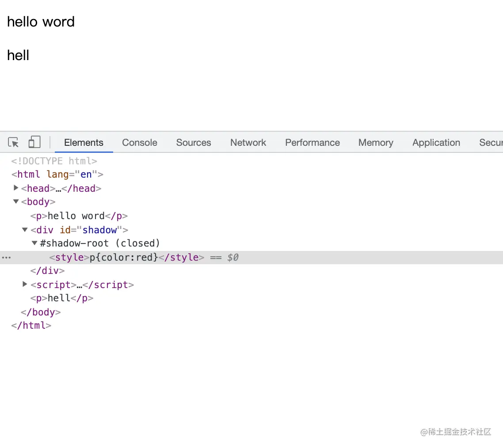Select the Memory tab

(376, 142)
